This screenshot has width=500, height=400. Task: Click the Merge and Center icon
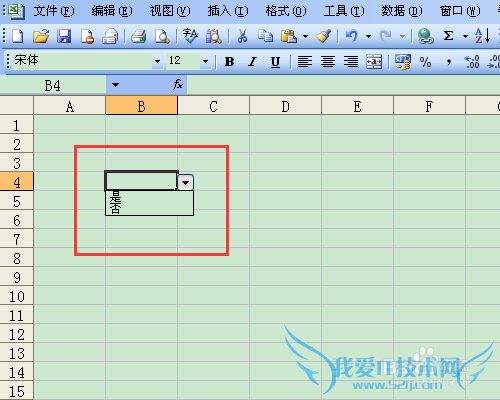(x=374, y=62)
